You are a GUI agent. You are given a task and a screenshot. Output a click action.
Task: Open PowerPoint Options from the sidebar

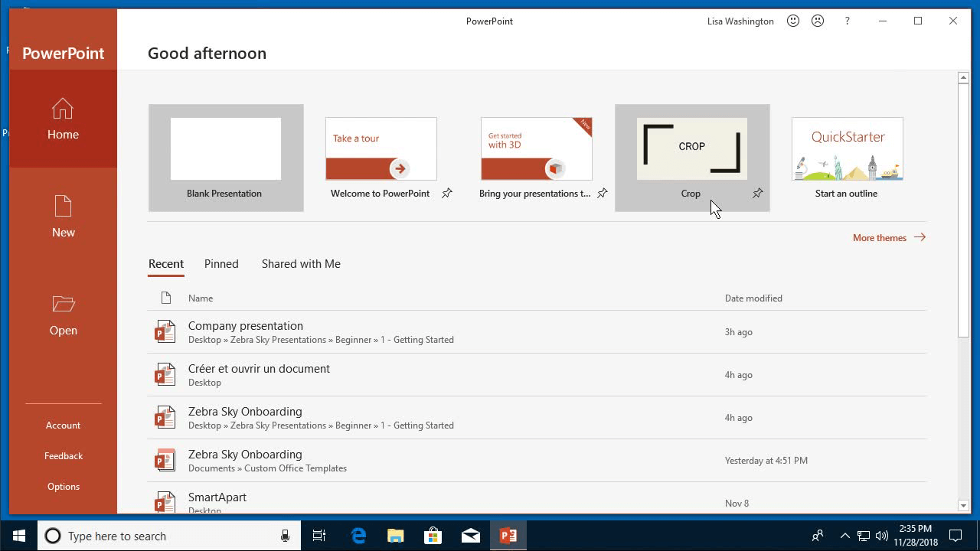[63, 486]
